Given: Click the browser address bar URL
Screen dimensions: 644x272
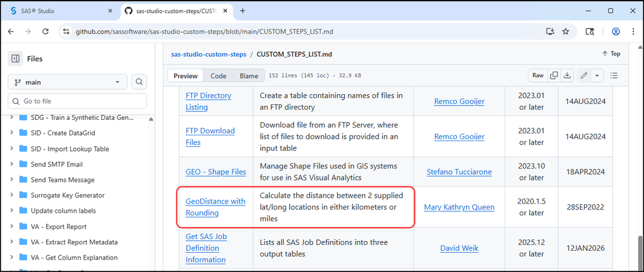Looking at the screenshot, I should pyautogui.click(x=204, y=32).
